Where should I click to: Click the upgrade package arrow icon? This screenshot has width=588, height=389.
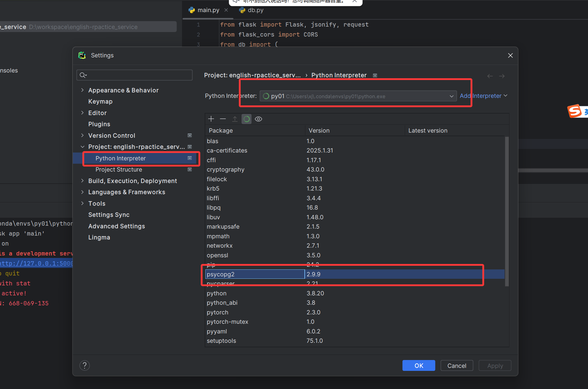click(235, 119)
